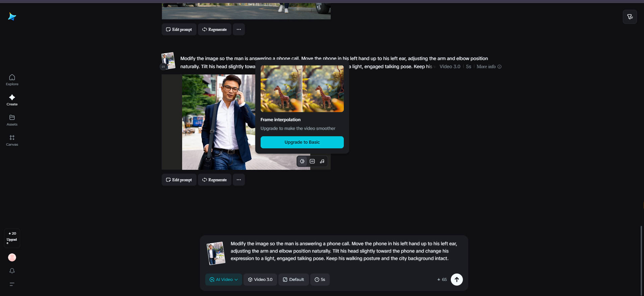Expand the AI Video mode dropdown
This screenshot has height=296, width=644.
point(224,280)
